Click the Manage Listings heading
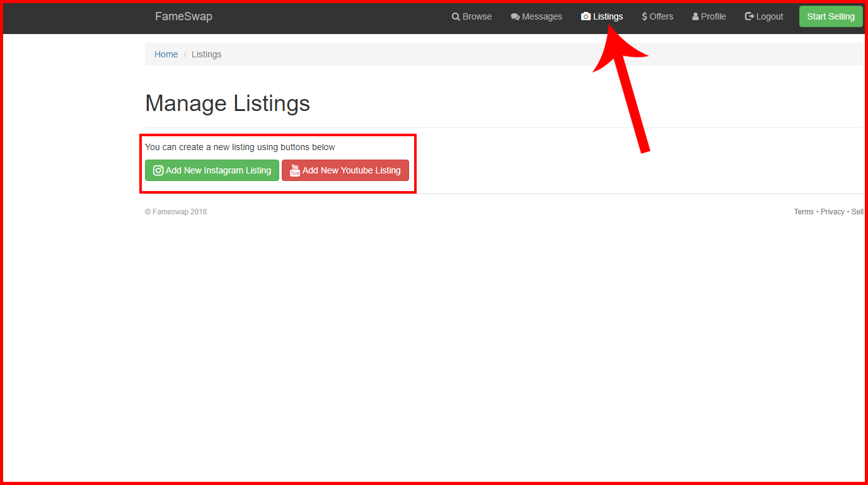The image size is (868, 485). [228, 103]
